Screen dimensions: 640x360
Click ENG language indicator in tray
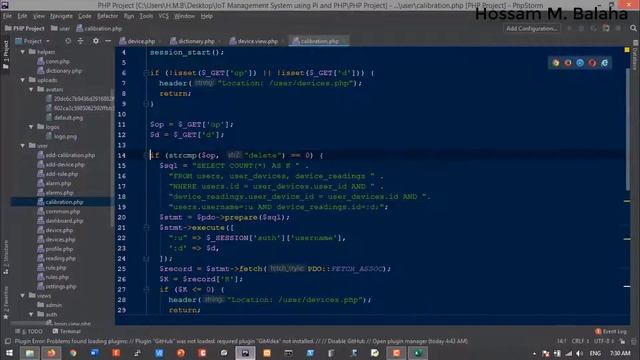click(x=595, y=353)
